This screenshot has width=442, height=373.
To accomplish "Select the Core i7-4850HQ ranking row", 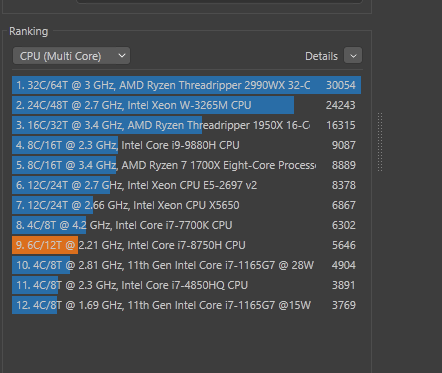I will 187,285.
